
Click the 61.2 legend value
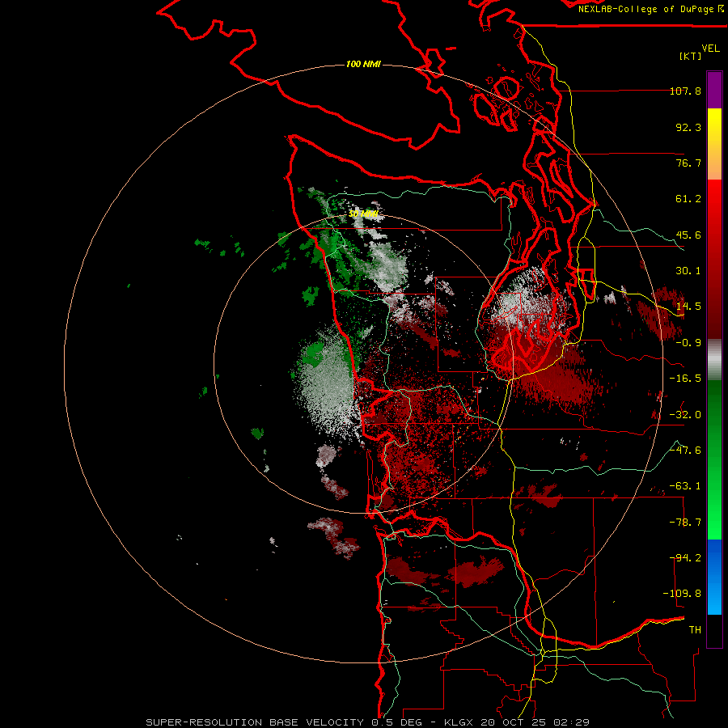pos(688,199)
